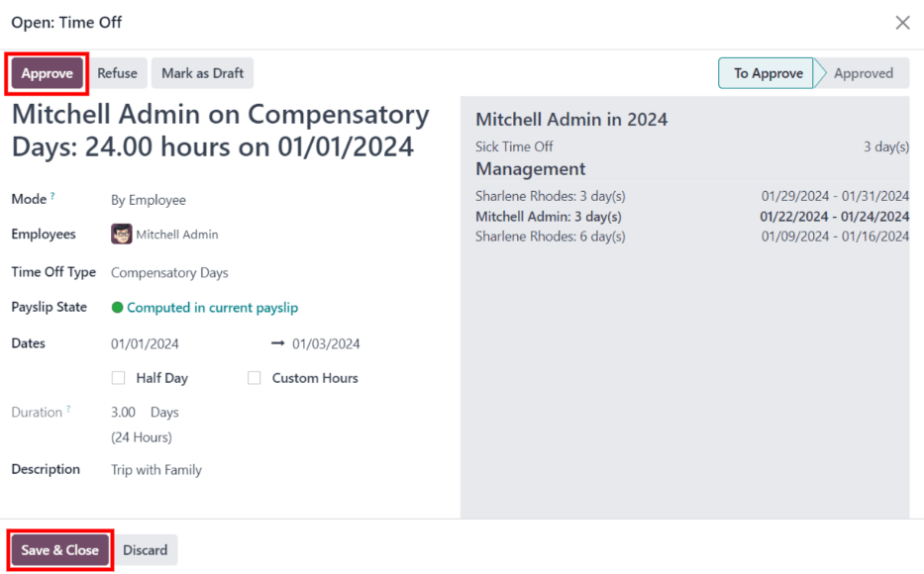
Task: Refuse the time off request
Action: (x=117, y=73)
